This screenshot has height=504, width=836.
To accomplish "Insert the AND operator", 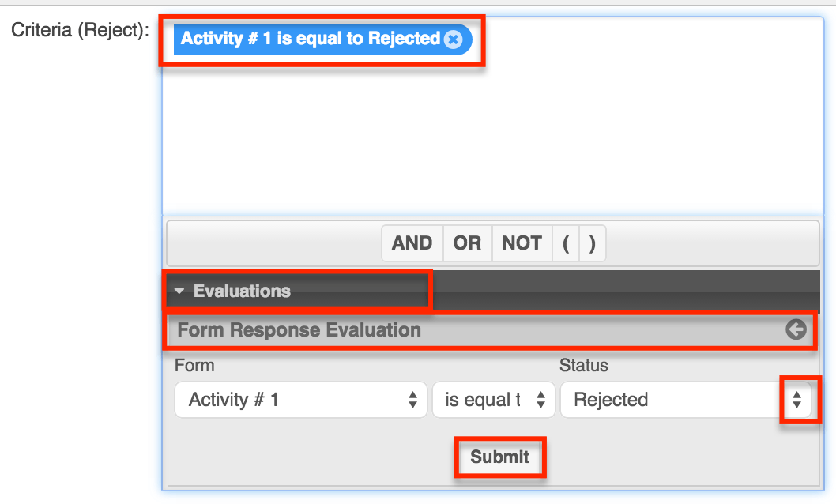I will coord(412,243).
